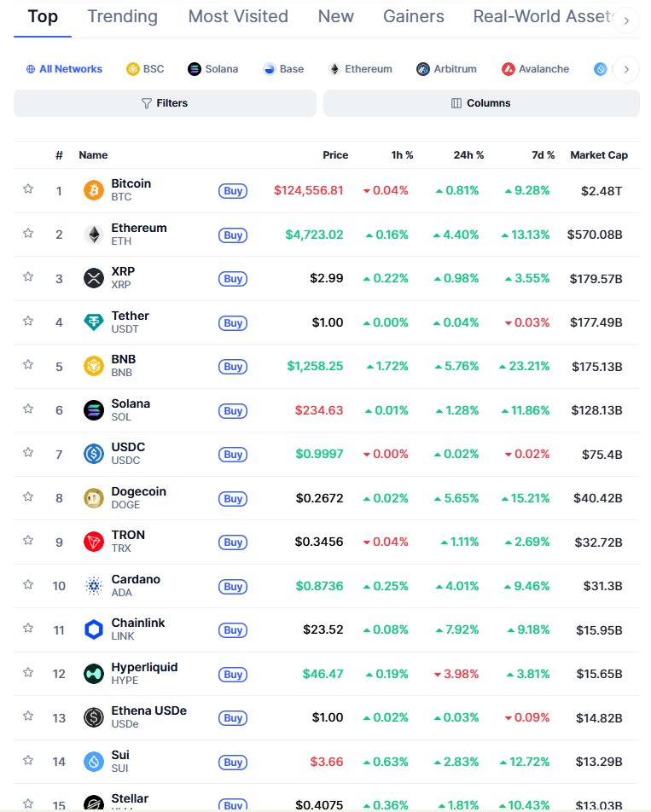Viewport: 651px width, 812px height.
Task: Click Buy in the Dogecoin row
Action: 233,499
